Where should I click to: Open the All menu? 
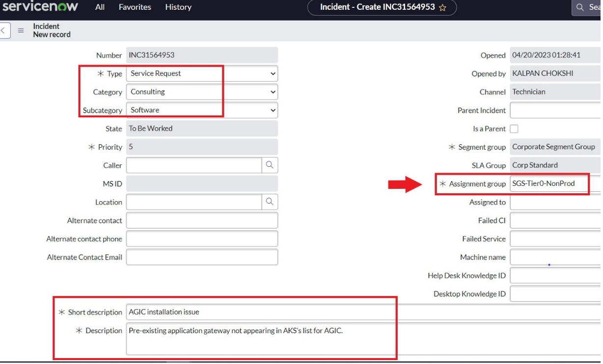tap(100, 7)
